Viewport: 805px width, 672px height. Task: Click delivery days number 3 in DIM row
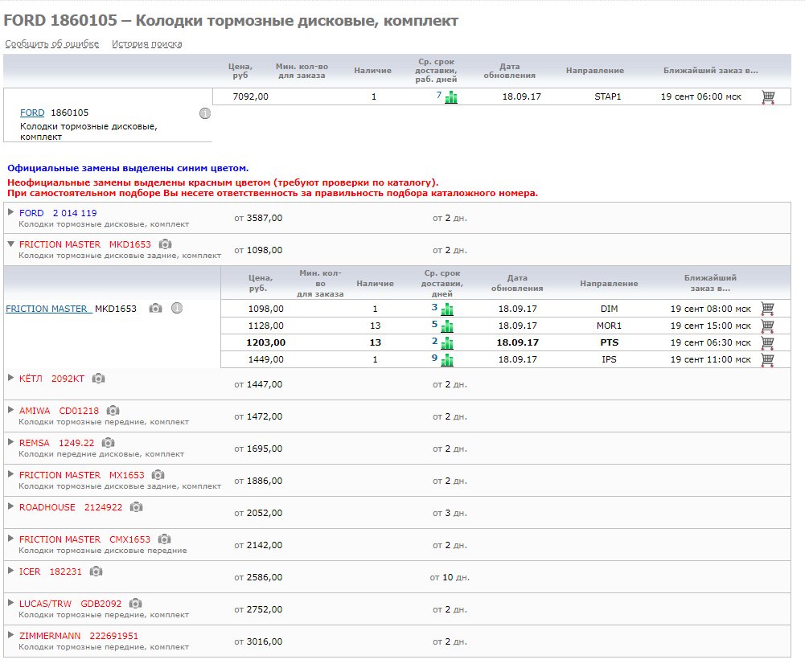(x=434, y=307)
